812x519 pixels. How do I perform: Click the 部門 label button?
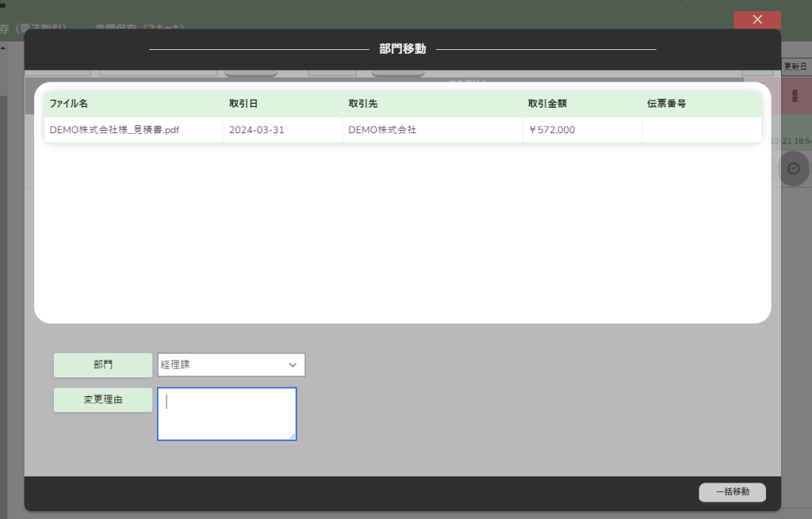[103, 365]
